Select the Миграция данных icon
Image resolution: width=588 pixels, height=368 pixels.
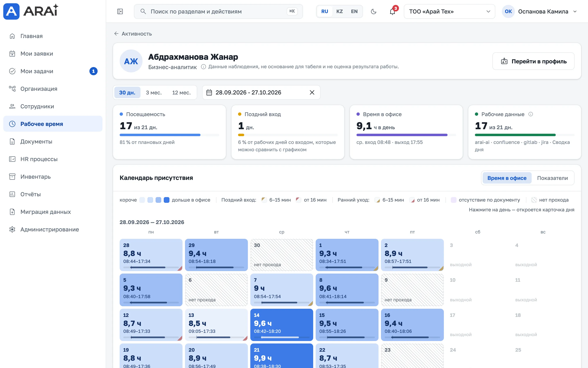[x=12, y=212]
